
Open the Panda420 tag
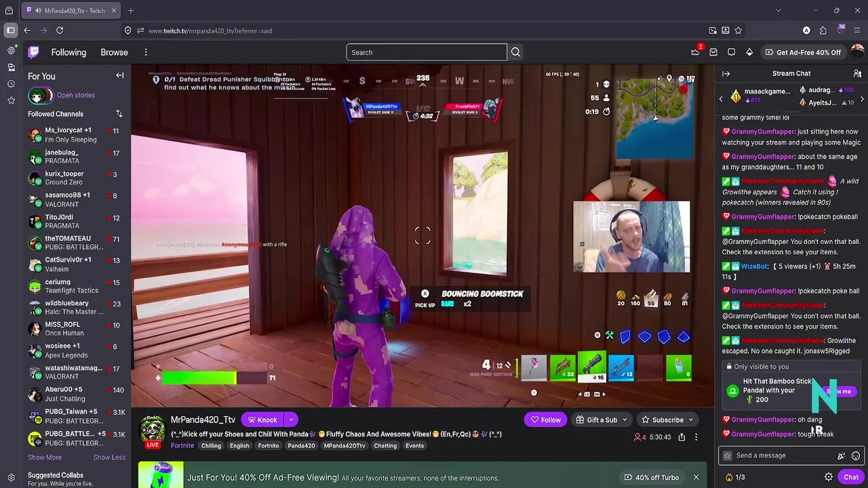tap(301, 446)
